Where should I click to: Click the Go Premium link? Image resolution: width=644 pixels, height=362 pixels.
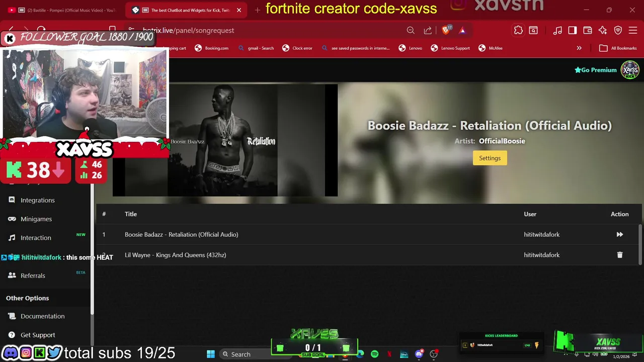(596, 70)
